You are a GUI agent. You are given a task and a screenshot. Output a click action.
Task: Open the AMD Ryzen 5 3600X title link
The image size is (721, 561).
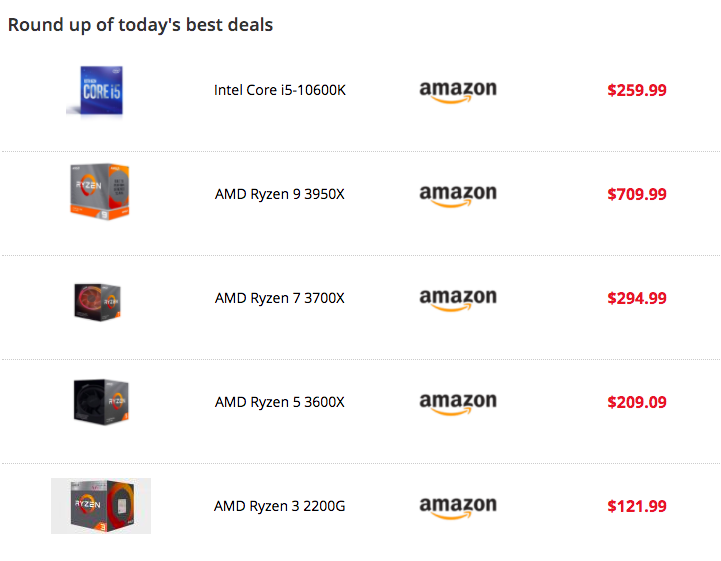pyautogui.click(x=280, y=402)
